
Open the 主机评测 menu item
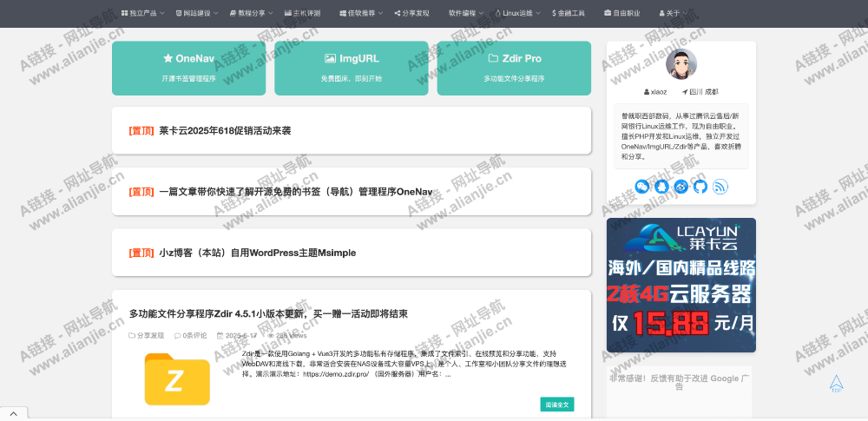[x=302, y=13]
